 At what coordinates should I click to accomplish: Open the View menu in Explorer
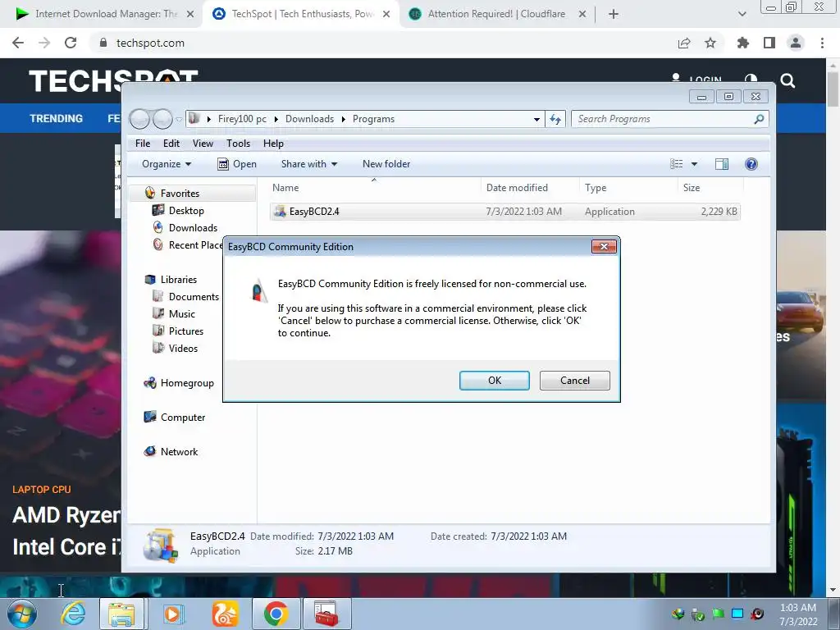pos(203,144)
